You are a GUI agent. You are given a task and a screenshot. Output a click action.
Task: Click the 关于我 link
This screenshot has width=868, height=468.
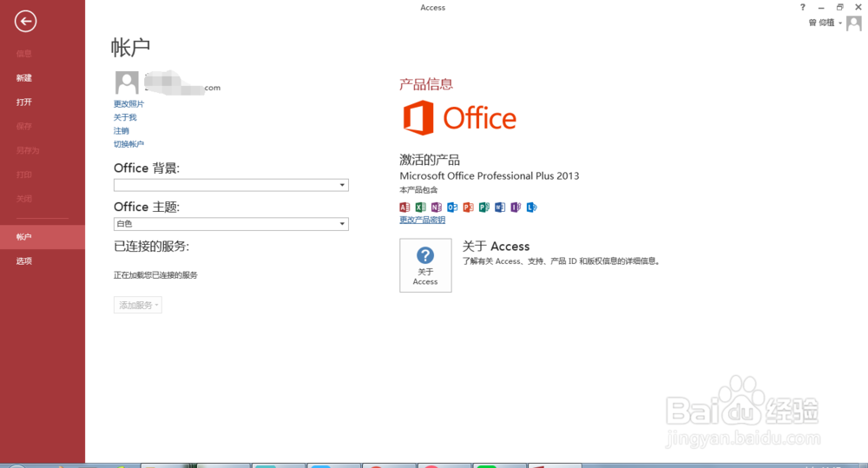tap(125, 117)
